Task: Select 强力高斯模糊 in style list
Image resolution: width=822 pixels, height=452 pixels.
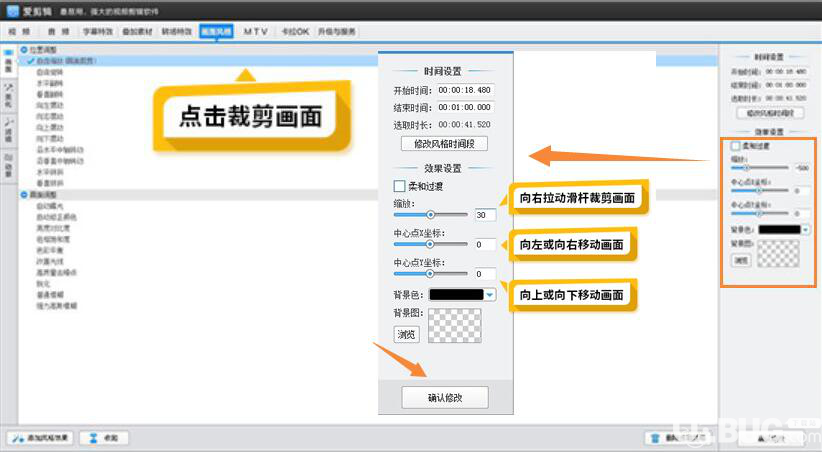Action: tap(57, 306)
